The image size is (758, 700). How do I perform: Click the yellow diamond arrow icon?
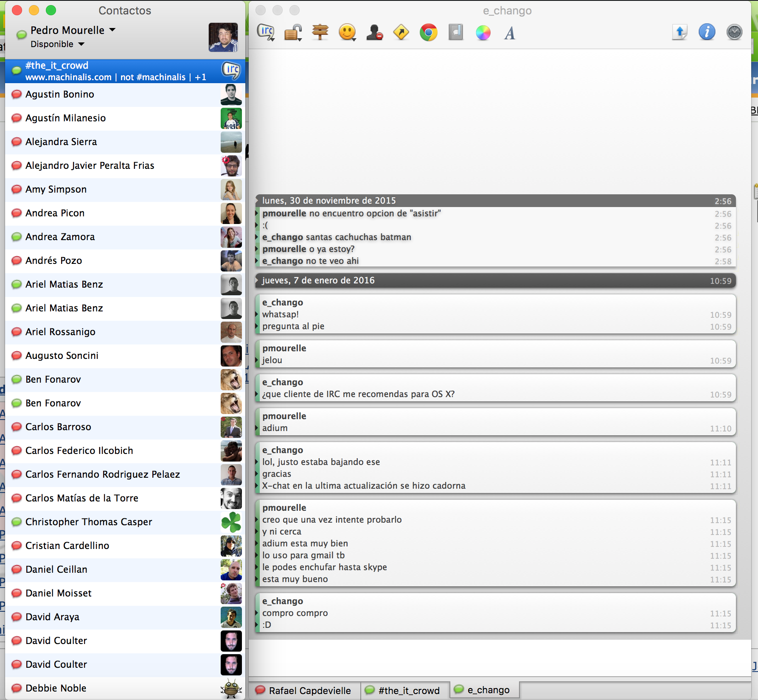401,32
